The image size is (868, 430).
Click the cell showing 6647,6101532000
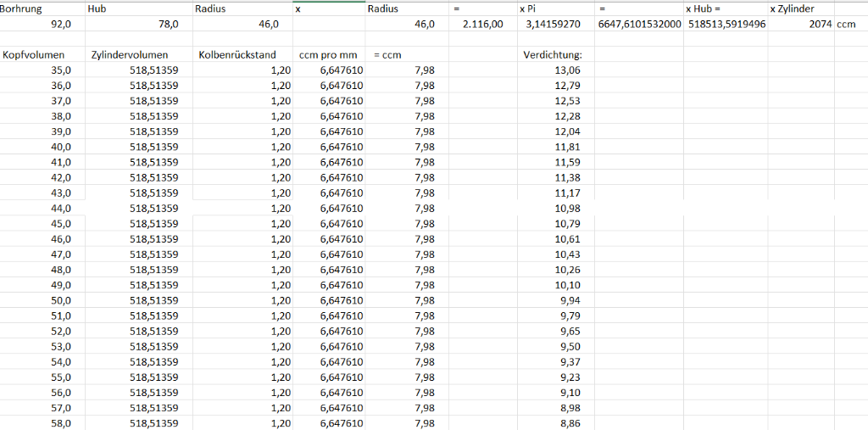(639, 24)
